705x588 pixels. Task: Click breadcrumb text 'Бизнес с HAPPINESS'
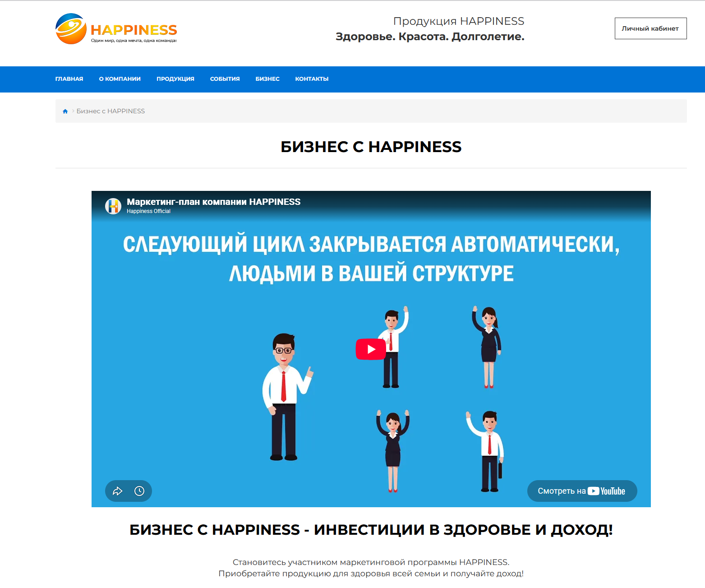click(x=111, y=111)
